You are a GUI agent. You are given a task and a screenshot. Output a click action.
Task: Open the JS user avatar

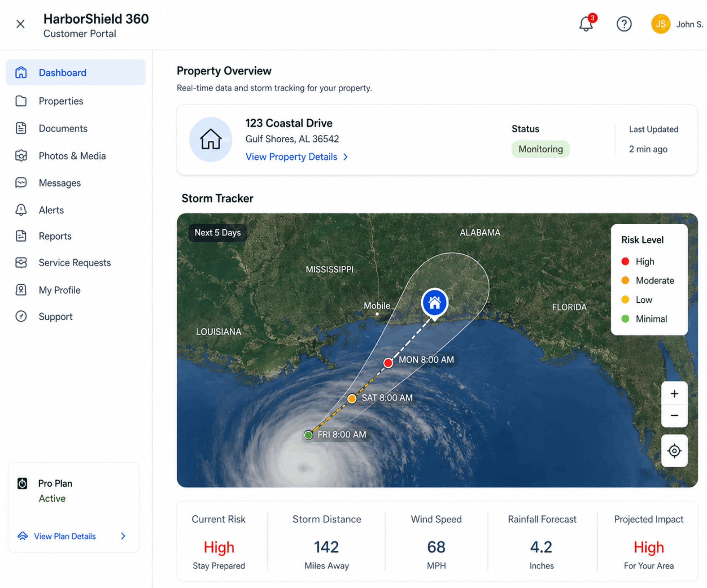click(x=661, y=24)
